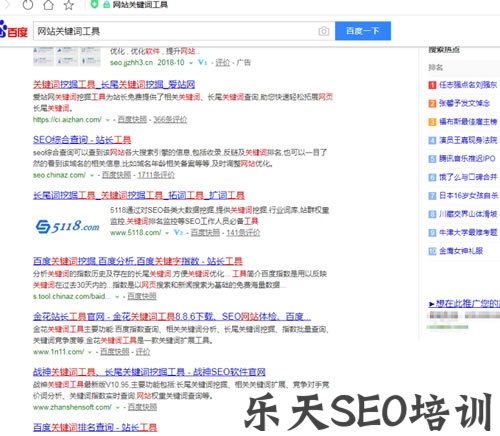Click the browser home icon
Screen dimensions: 500x436
pyautogui.click(x=48, y=5)
